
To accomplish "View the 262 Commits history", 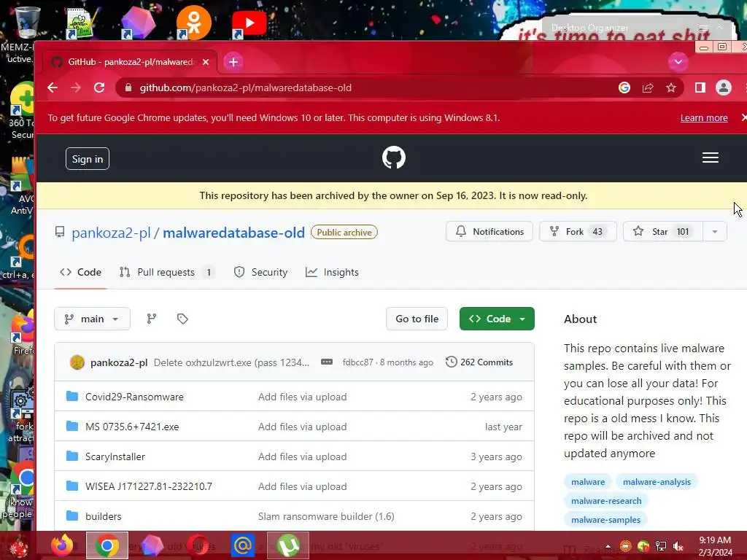I will point(479,362).
